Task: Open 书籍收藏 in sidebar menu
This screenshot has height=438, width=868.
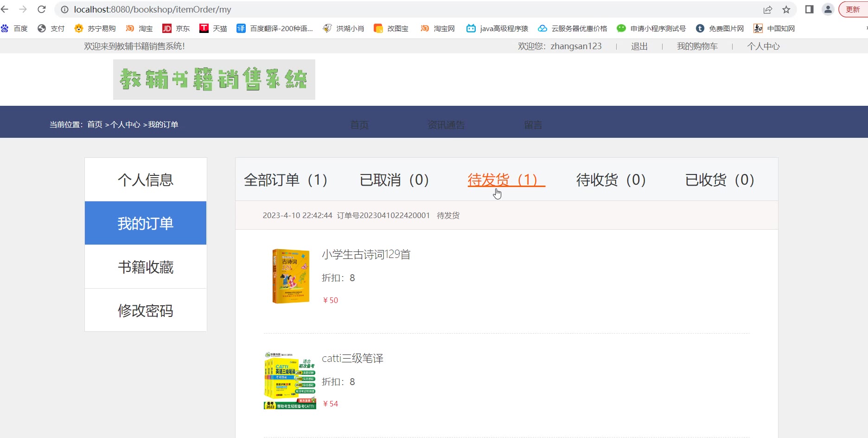Action: point(146,267)
